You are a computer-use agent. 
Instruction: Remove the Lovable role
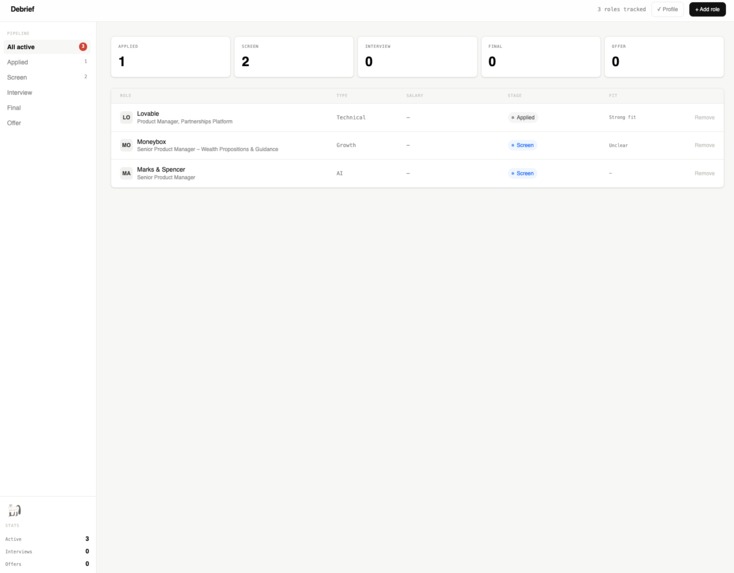pyautogui.click(x=704, y=118)
